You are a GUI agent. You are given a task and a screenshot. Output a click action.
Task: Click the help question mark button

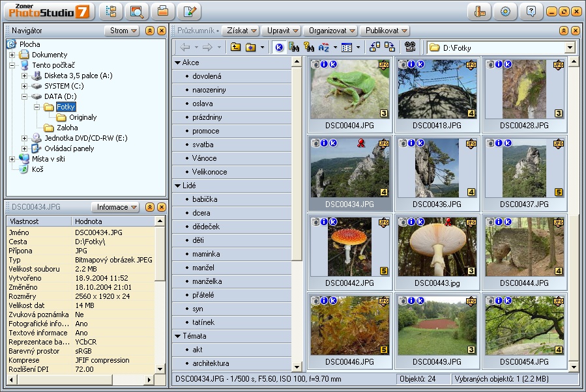(x=531, y=11)
